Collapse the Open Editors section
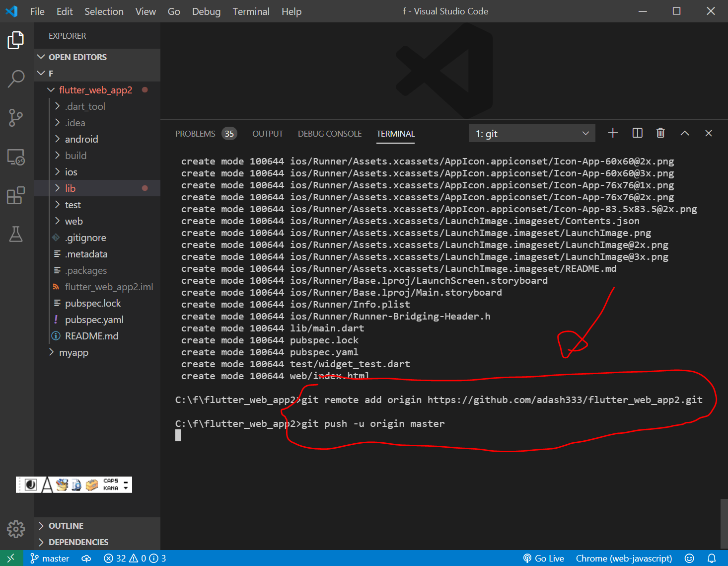This screenshot has height=566, width=728. pyautogui.click(x=97, y=57)
